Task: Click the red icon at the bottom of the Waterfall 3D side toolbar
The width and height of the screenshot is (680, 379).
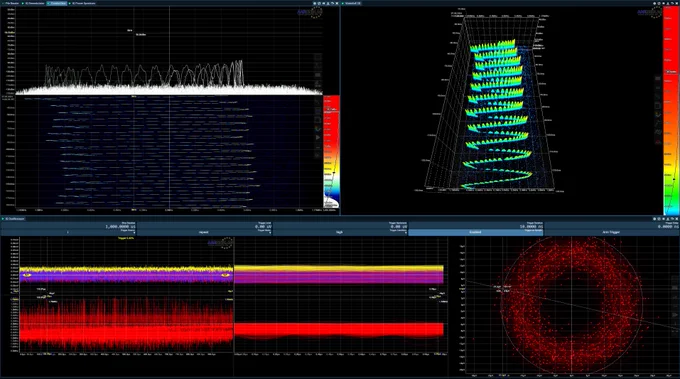Action: [x=658, y=142]
